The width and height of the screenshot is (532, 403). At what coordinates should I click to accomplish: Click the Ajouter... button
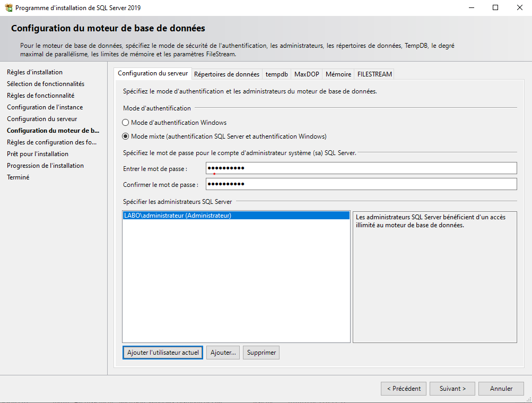coord(223,353)
